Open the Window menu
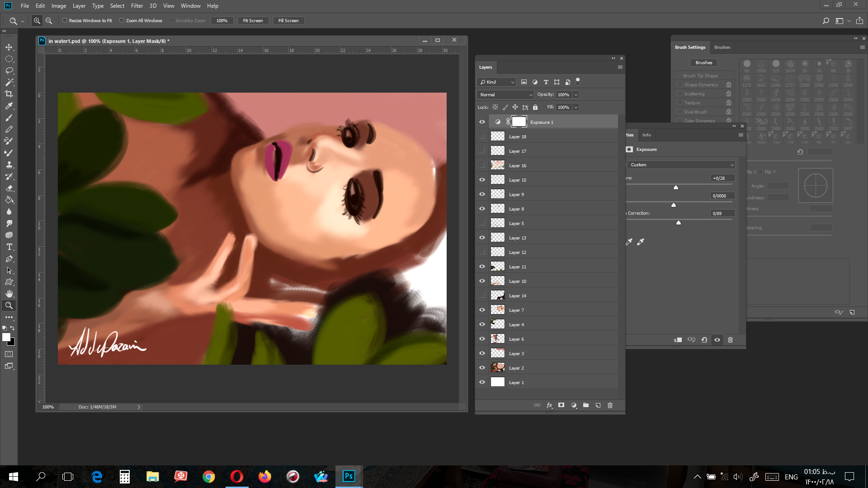The image size is (868, 488). 190,6
